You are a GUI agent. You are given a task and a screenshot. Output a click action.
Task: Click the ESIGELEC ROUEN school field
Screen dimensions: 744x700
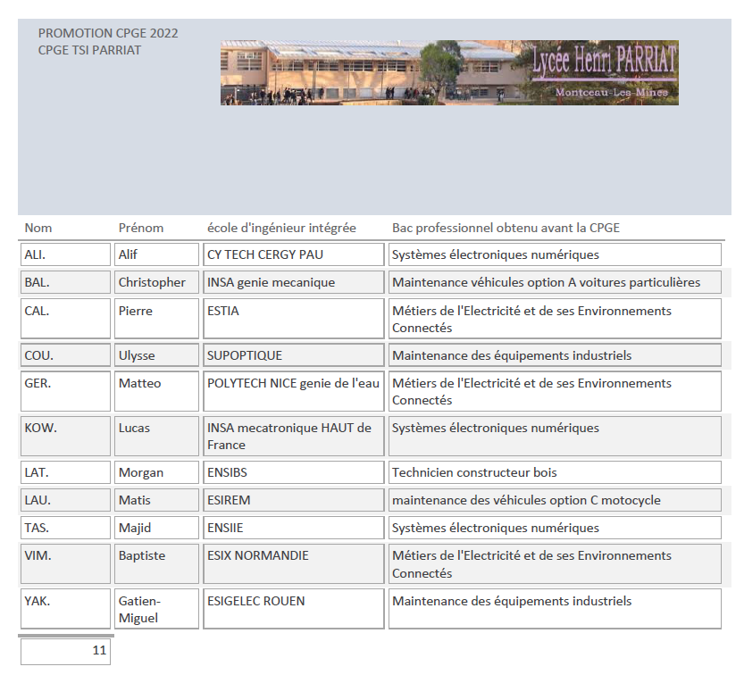[294, 609]
